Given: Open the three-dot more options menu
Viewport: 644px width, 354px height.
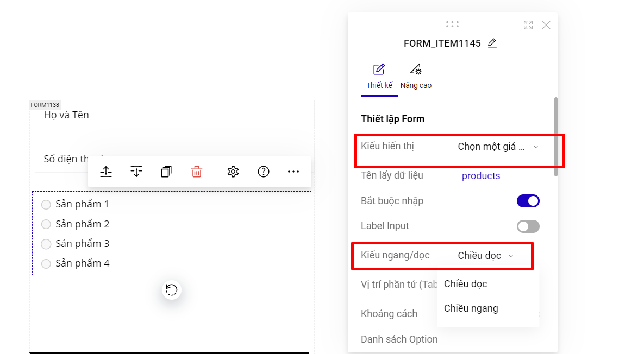Looking at the screenshot, I should (x=293, y=172).
